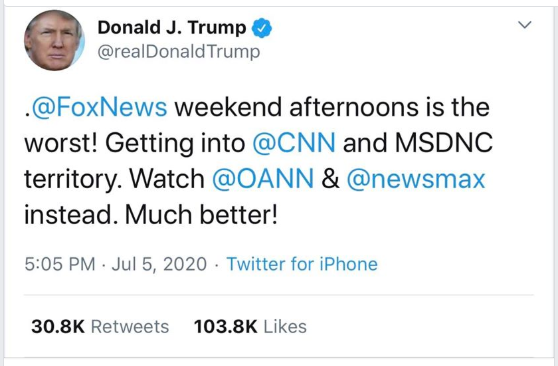Click the 'Much better!' tweet text

pos(201,215)
